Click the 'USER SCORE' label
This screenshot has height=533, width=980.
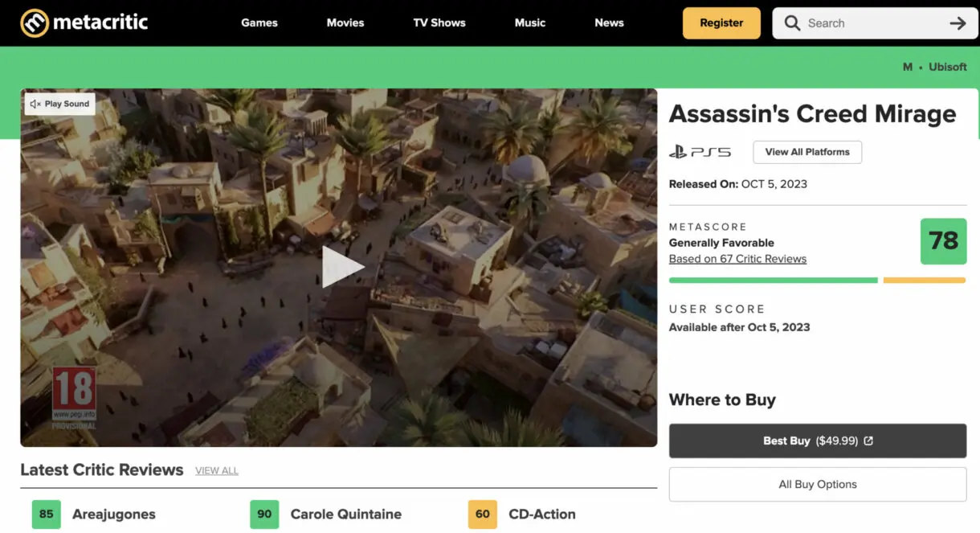click(717, 310)
